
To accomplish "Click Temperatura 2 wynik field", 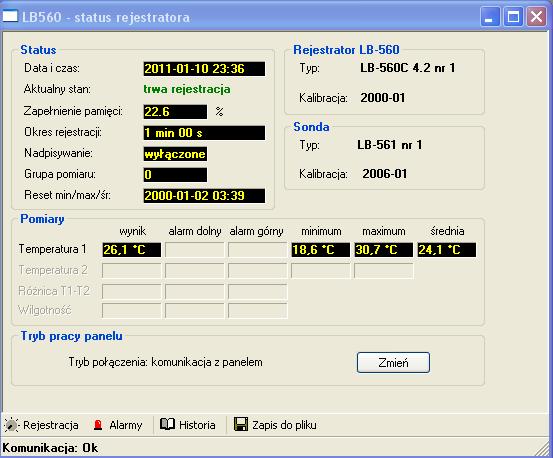I will (x=132, y=270).
